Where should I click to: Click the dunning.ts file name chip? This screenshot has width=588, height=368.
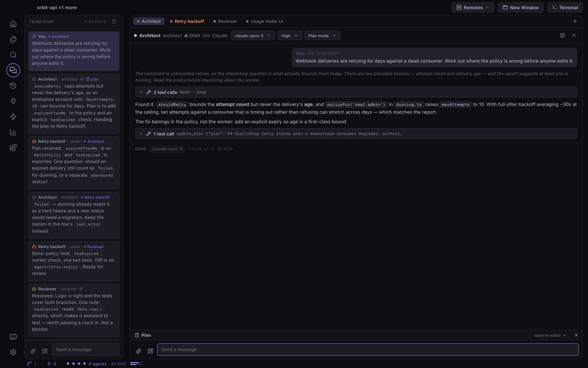(409, 105)
